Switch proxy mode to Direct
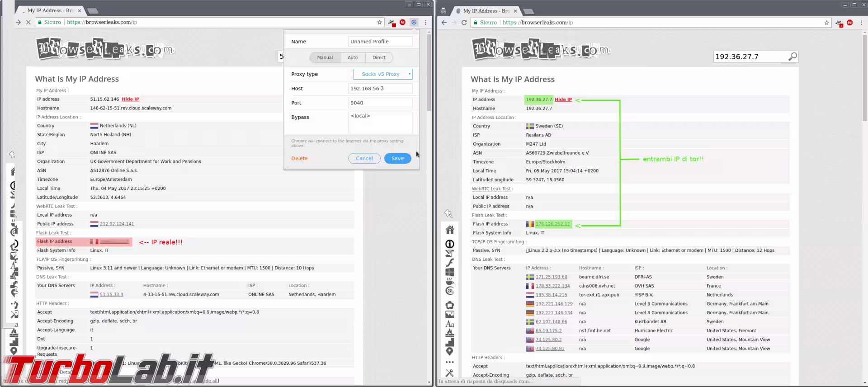 (379, 58)
